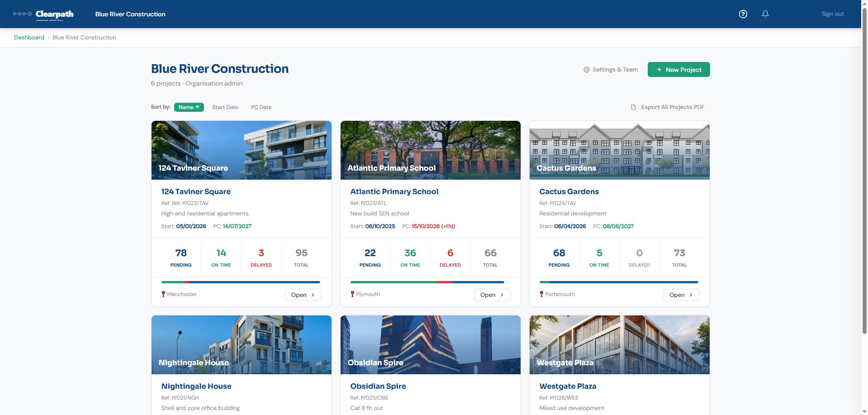Click the arrow in 124 Taviner Square's Open button
Viewport: 868px width, 415px height.
coord(313,295)
